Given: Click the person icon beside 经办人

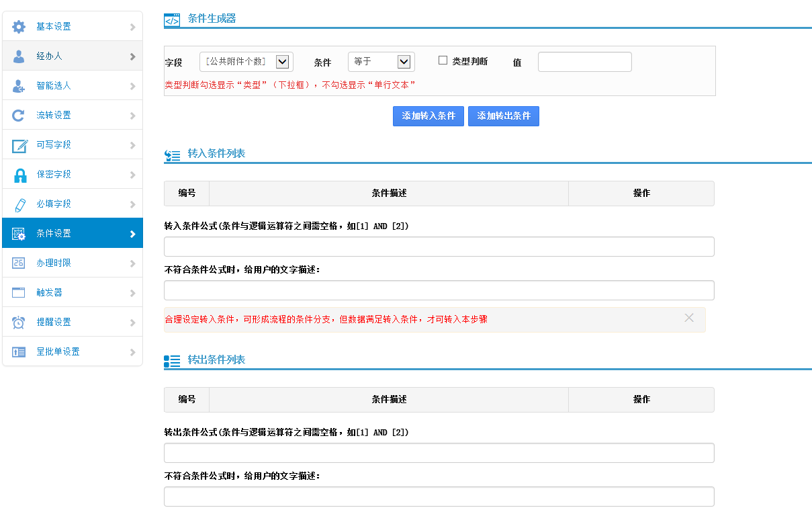Looking at the screenshot, I should (19, 56).
